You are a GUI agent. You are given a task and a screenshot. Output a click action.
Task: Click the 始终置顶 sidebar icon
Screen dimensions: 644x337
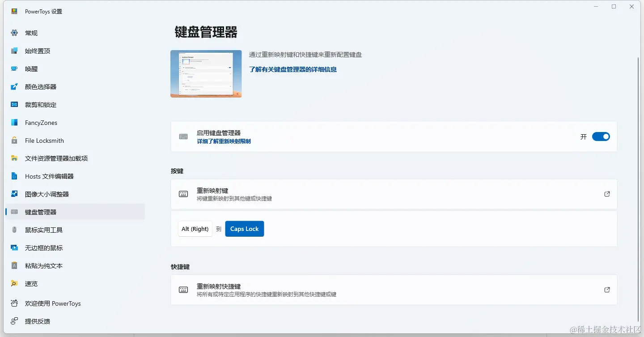click(x=14, y=51)
